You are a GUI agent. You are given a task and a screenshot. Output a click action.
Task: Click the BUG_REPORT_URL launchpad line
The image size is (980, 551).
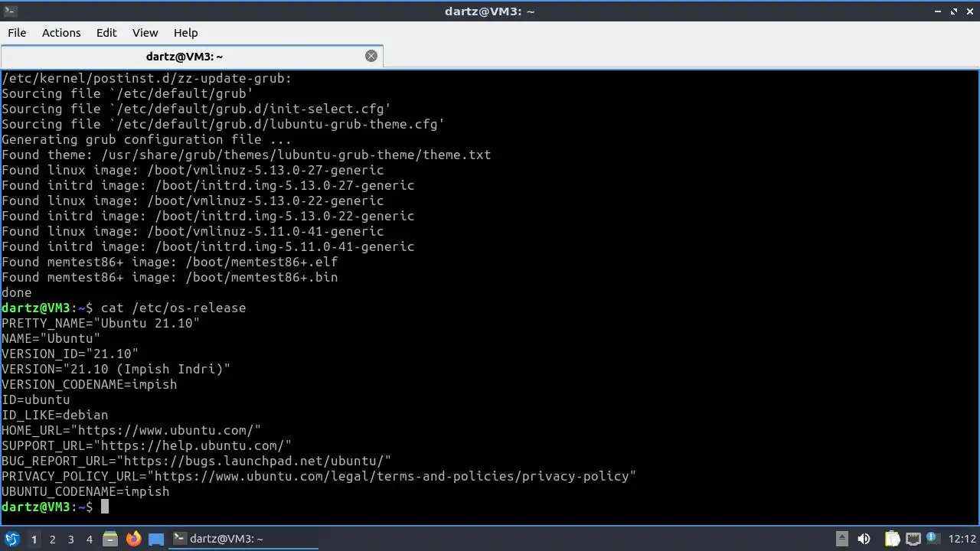(x=196, y=461)
